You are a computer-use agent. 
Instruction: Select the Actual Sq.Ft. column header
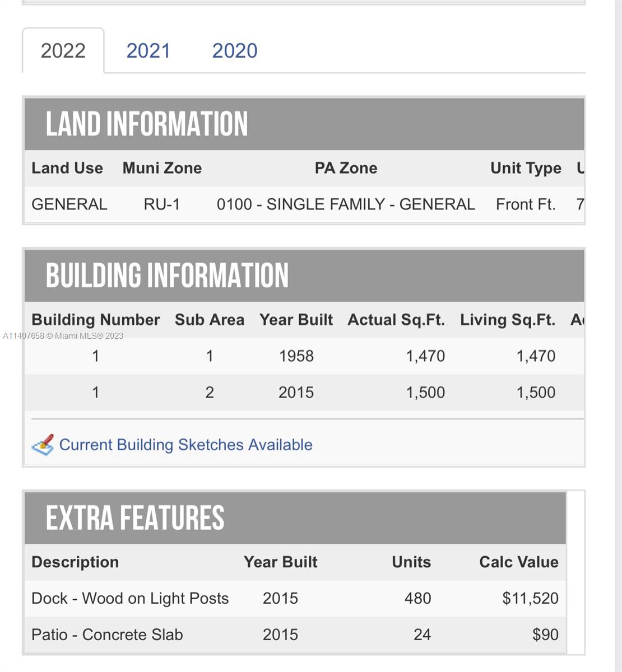coord(396,320)
